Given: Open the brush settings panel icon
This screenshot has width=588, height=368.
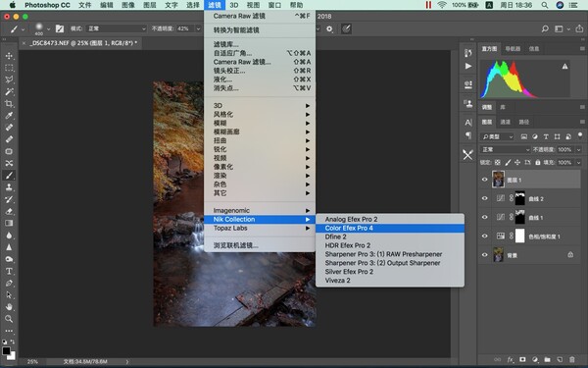Looking at the screenshot, I should click(60, 28).
